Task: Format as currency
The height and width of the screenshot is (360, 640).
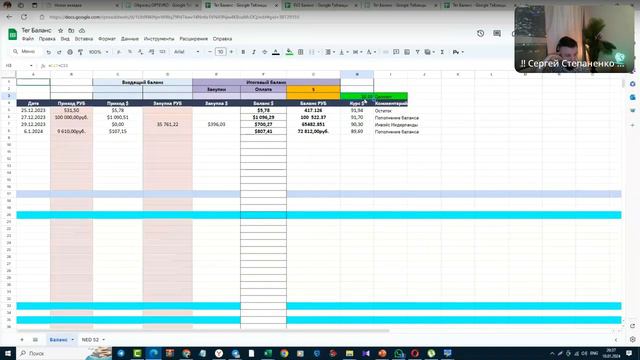Action: tap(119, 52)
